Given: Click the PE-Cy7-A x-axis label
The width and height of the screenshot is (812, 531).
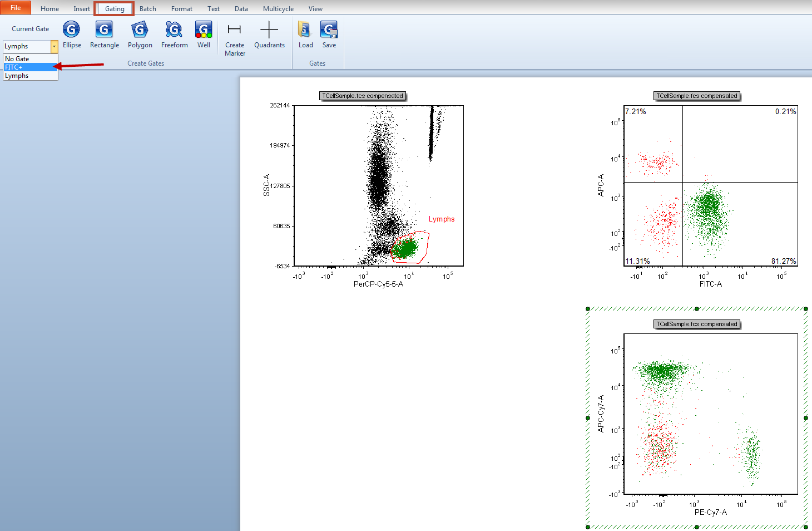Looking at the screenshot, I should click(x=710, y=512).
